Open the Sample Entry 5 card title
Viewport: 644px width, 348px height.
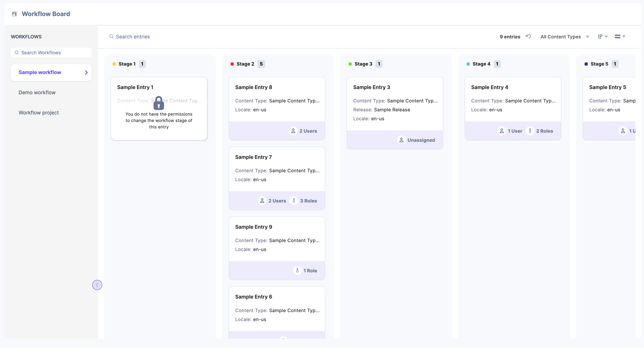point(608,87)
